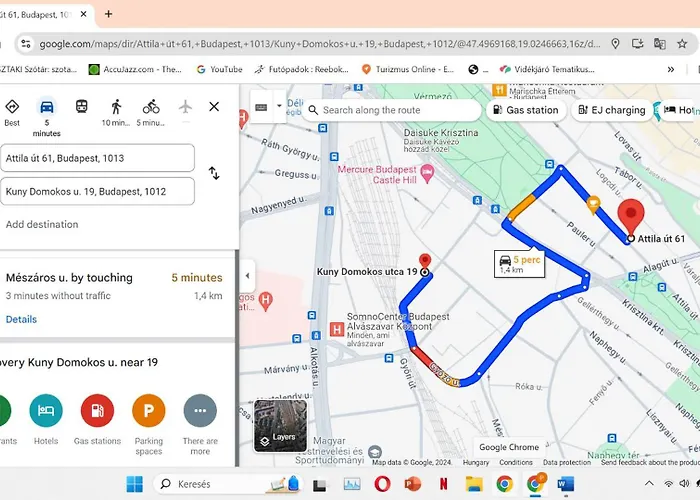
Task: Close the directions panel
Action: tap(214, 107)
